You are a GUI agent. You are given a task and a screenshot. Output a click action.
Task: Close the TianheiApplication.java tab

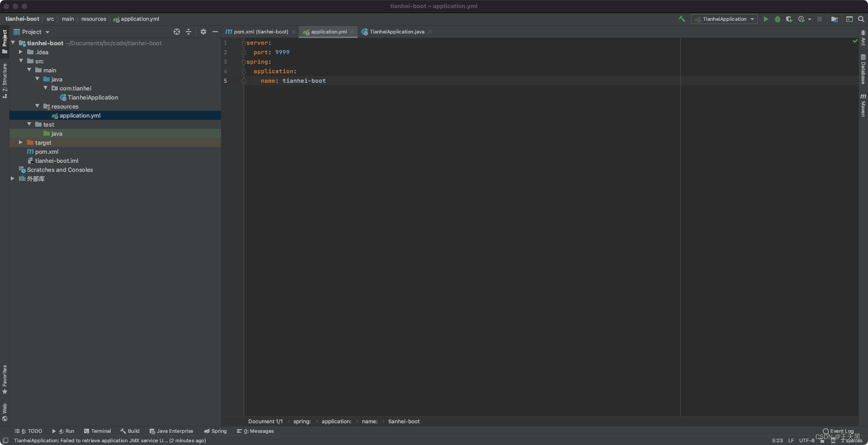[430, 32]
